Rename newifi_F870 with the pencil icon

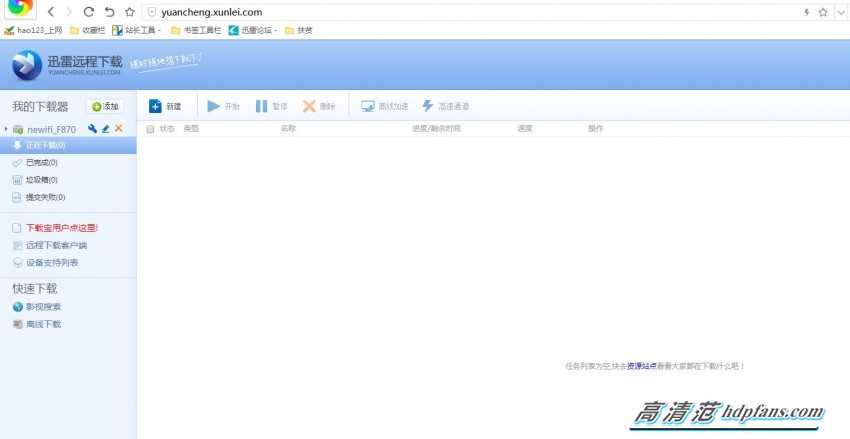tap(106, 129)
